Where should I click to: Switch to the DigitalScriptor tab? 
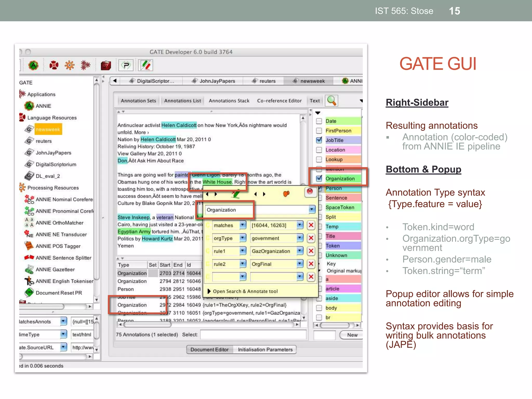pos(151,81)
